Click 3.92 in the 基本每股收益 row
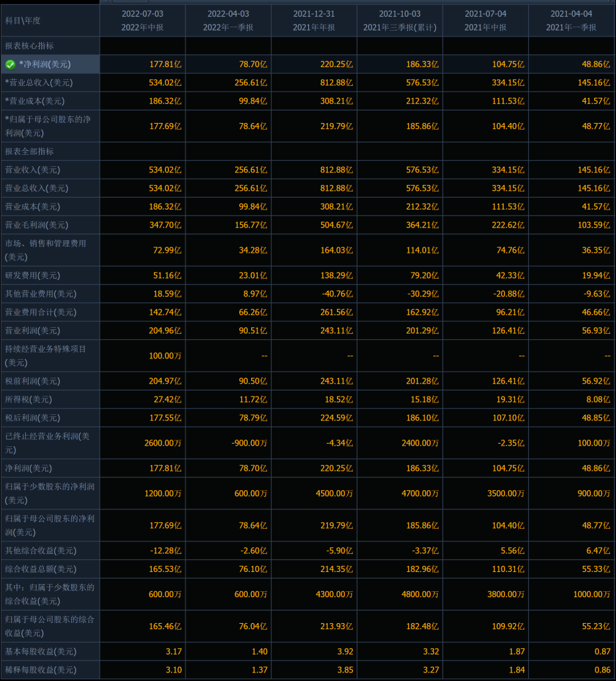The width and height of the screenshot is (616, 681). coord(345,652)
